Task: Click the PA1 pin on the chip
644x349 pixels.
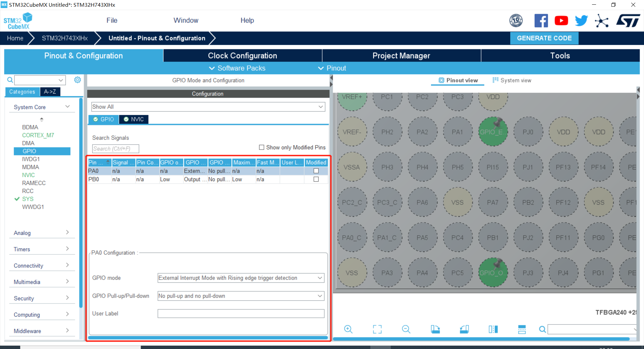Action: [x=458, y=132]
